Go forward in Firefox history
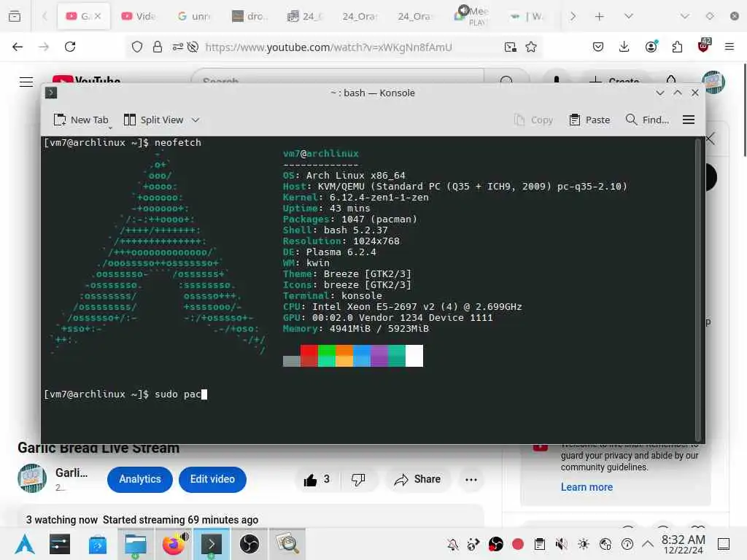Image resolution: width=747 pixels, height=560 pixels. 44,47
